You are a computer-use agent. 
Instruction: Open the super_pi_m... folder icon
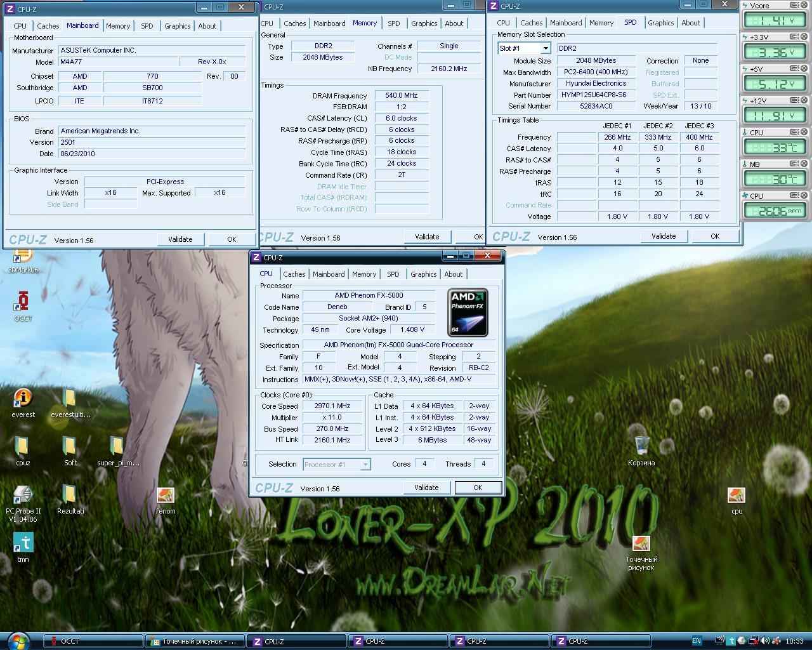pos(118,451)
